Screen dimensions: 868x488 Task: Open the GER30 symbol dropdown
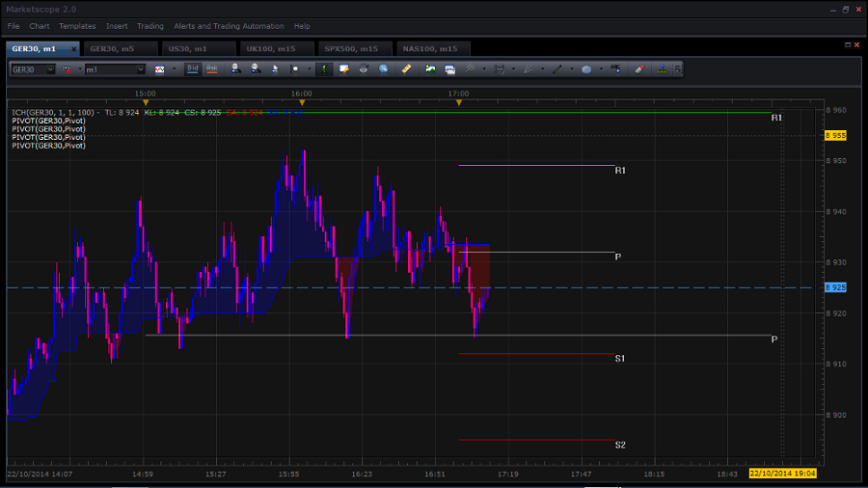50,69
